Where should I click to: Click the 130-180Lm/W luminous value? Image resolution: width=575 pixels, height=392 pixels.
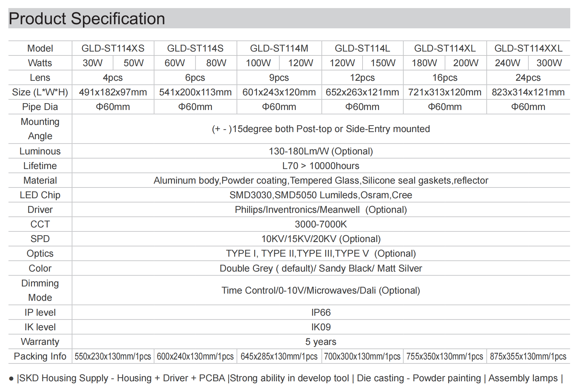(x=321, y=151)
